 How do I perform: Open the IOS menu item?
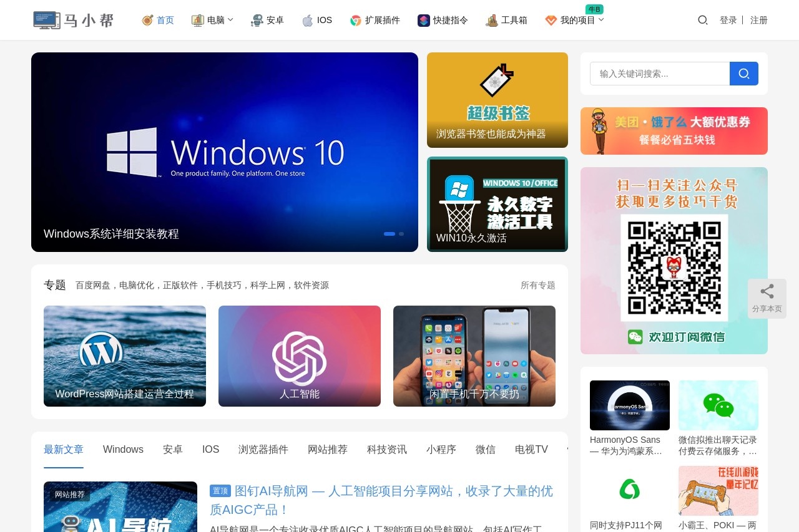[x=325, y=20]
